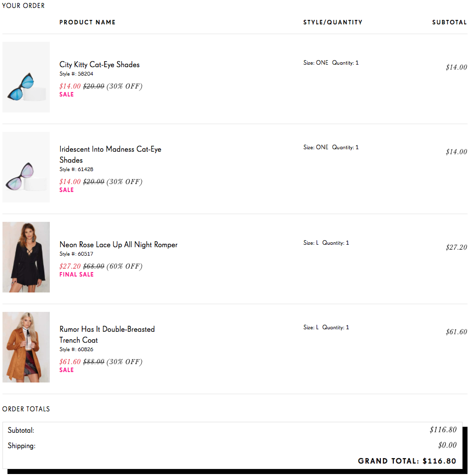Click the $61.60 trench coat subtotal
470x476 pixels.
(456, 332)
